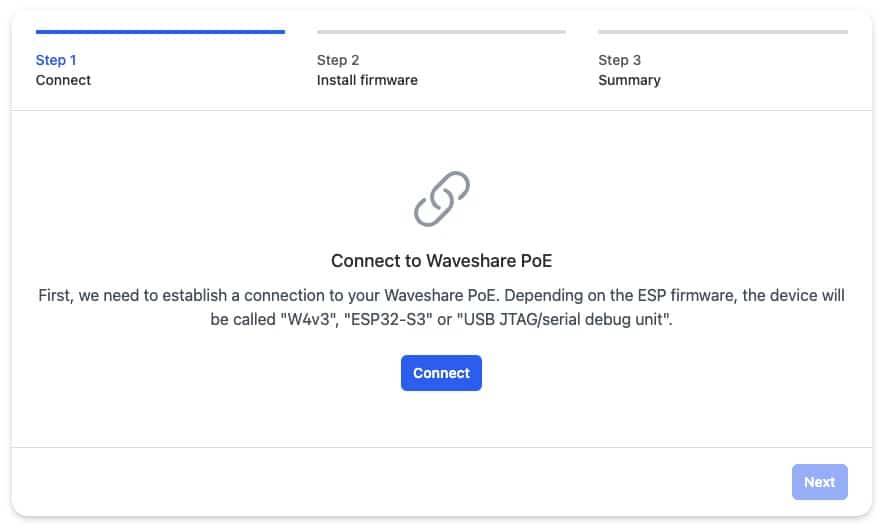Select the Step 1 label
This screenshot has height=526, width=881.
coord(56,60)
